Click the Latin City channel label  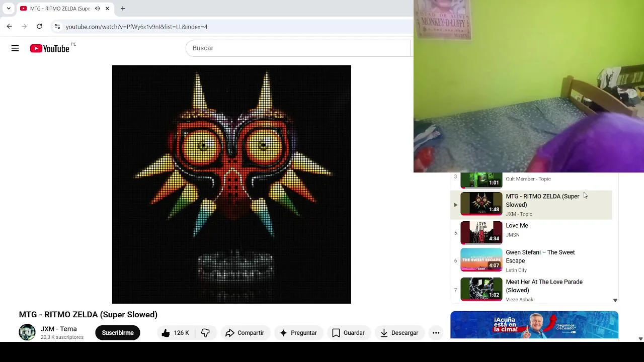pyautogui.click(x=516, y=270)
